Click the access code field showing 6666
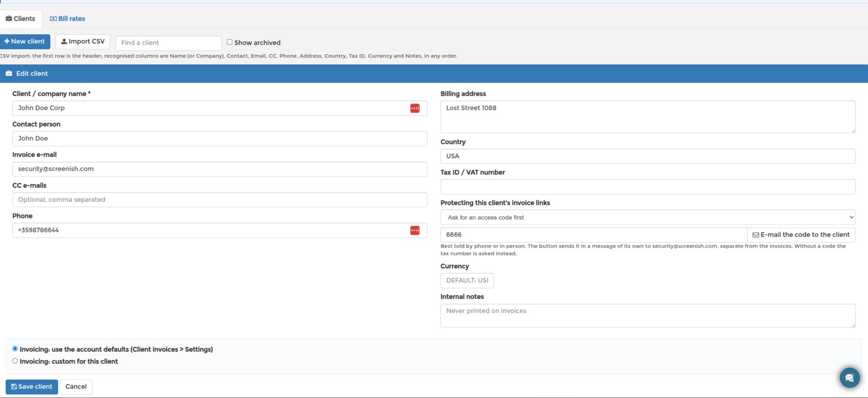This screenshot has height=398, width=868. (593, 235)
